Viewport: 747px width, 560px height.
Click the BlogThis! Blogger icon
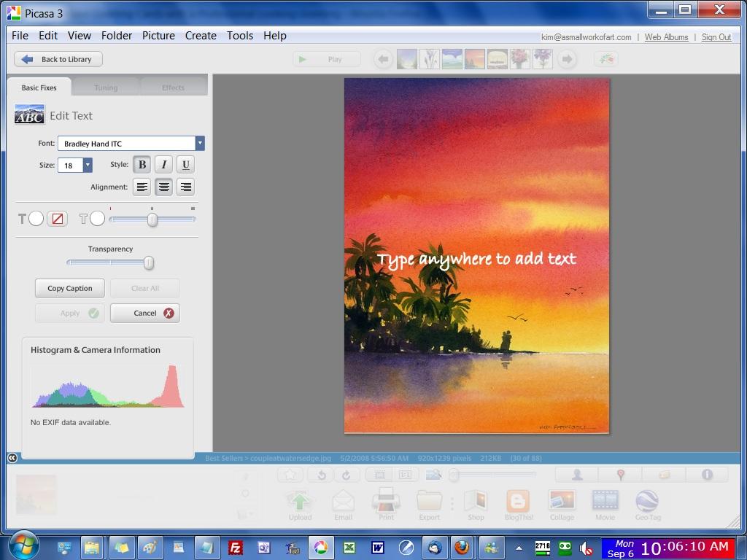[x=518, y=501]
